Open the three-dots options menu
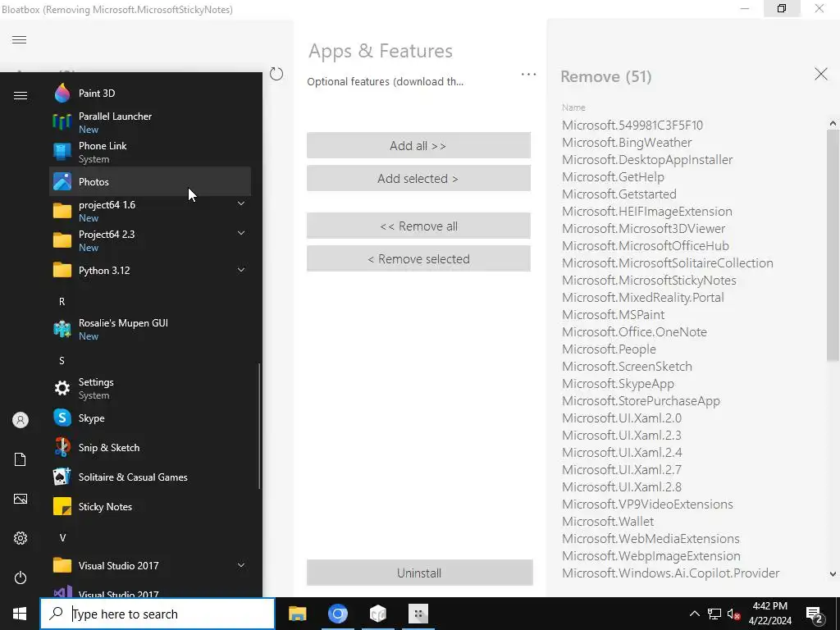This screenshot has height=630, width=840. point(528,75)
